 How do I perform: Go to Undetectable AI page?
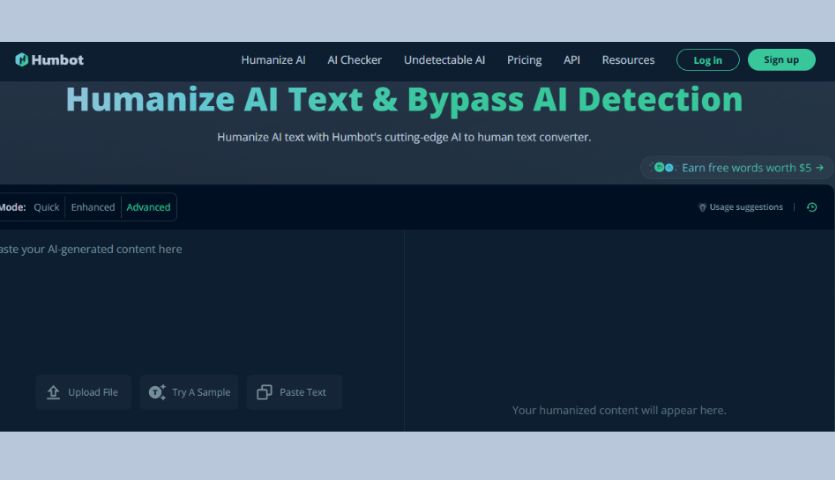444,60
